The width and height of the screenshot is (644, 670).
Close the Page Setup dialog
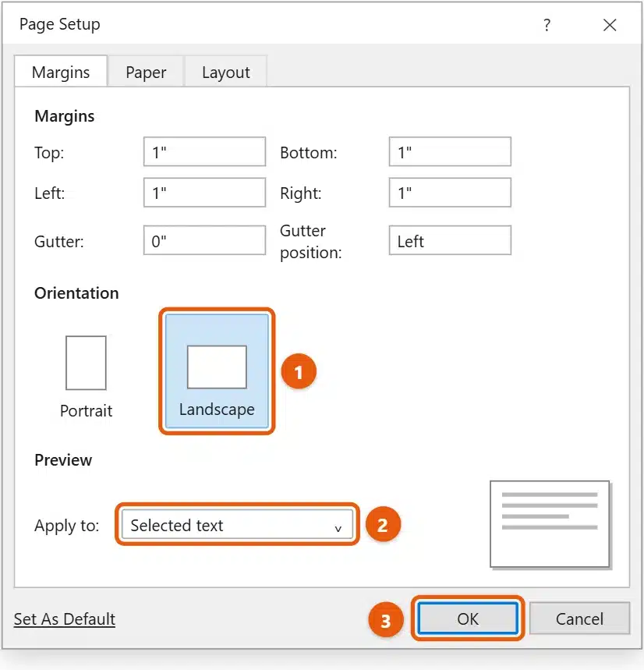610,25
